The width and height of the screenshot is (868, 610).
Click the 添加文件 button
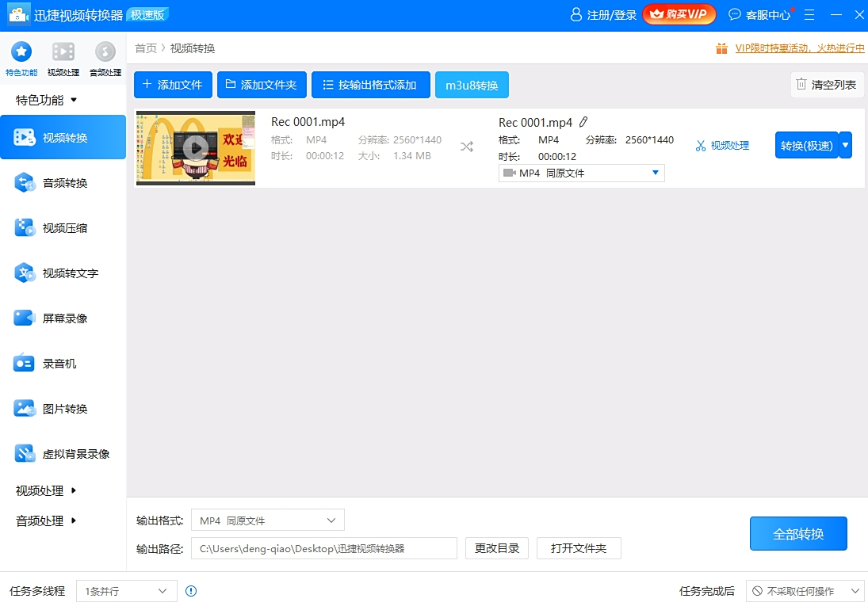(173, 85)
